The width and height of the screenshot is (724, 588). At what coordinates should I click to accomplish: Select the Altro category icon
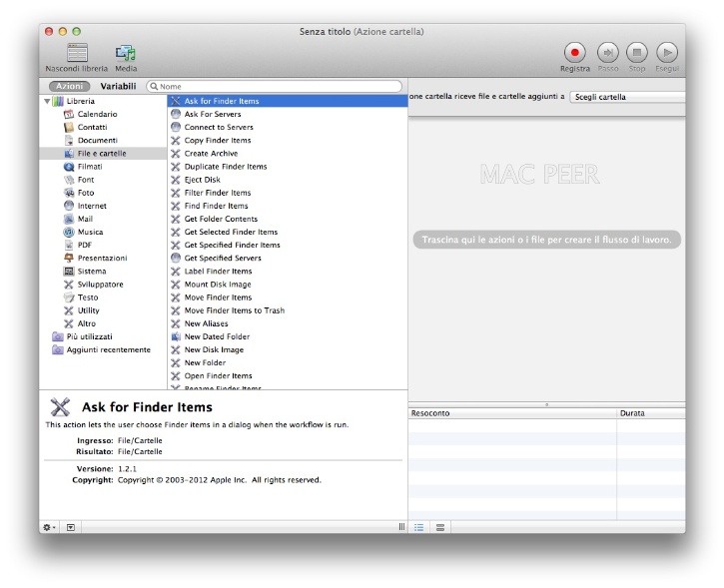69,323
